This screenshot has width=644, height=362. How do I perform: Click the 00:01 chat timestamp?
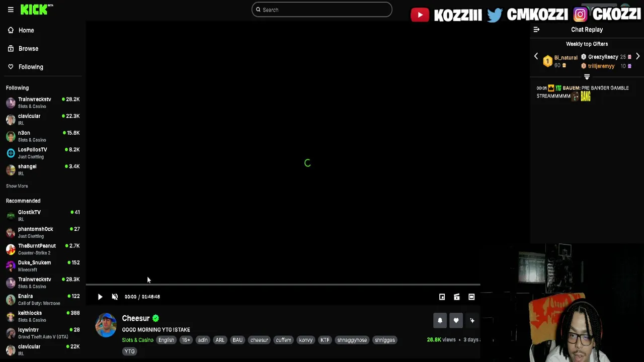click(541, 88)
